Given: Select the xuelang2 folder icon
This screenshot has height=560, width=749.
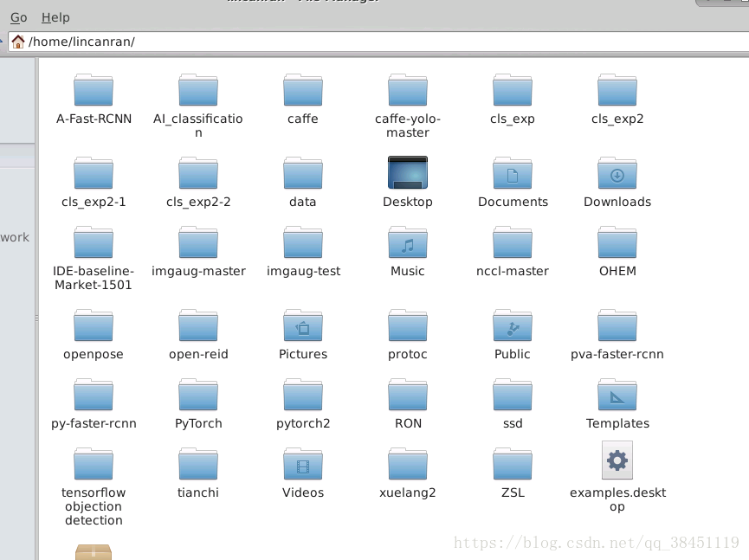Looking at the screenshot, I should pyautogui.click(x=408, y=464).
